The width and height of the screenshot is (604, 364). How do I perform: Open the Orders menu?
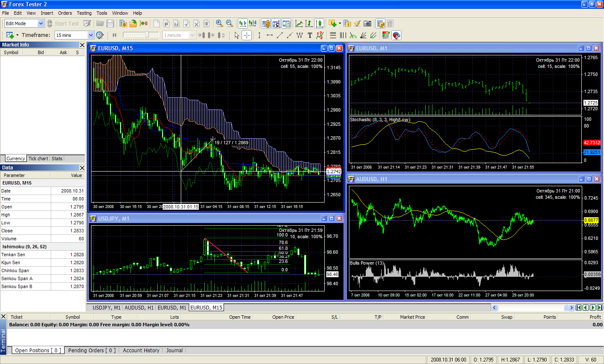tap(65, 13)
